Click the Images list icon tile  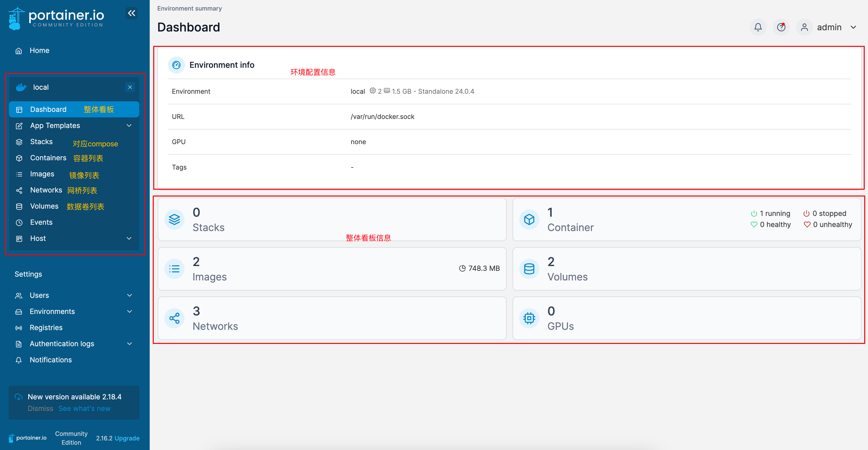tap(174, 269)
